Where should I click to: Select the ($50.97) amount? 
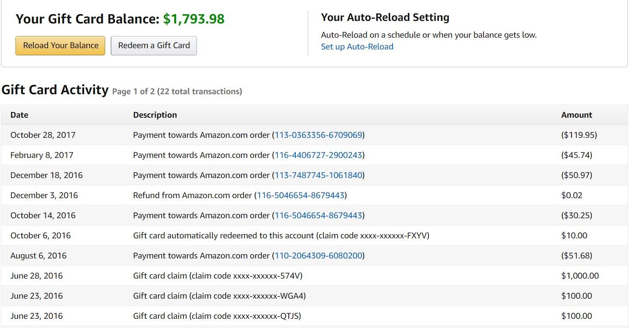coord(577,175)
